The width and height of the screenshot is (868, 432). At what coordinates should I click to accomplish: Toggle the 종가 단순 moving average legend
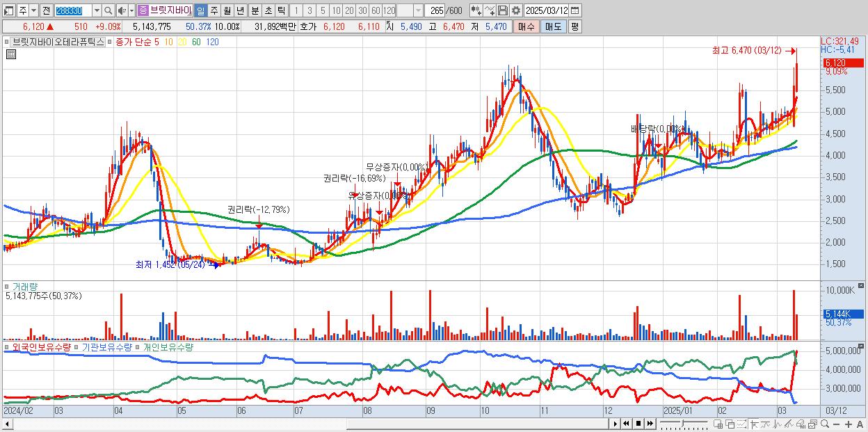(133, 42)
